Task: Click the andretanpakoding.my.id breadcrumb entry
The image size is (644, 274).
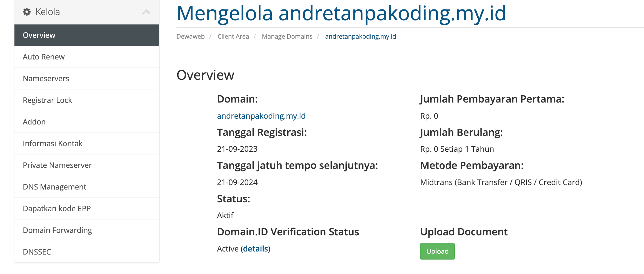Action: 360,36
